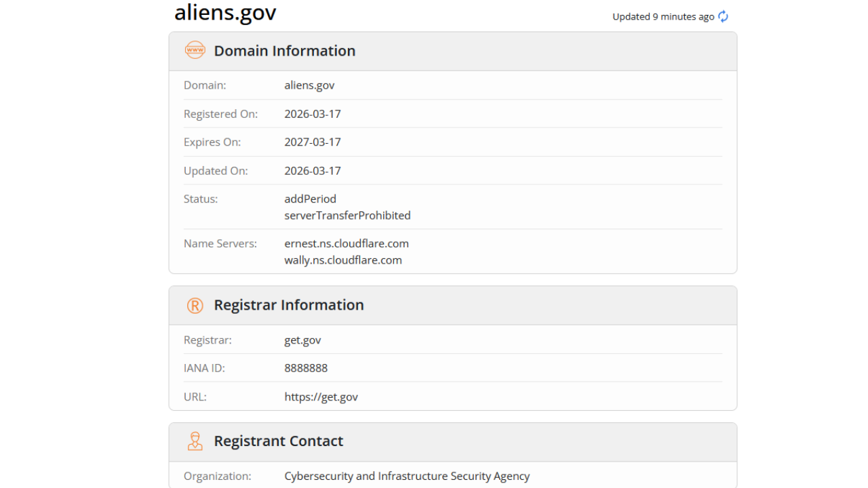Expand the Registrant Contact section header
This screenshot has height=488, width=868.
coord(278,441)
